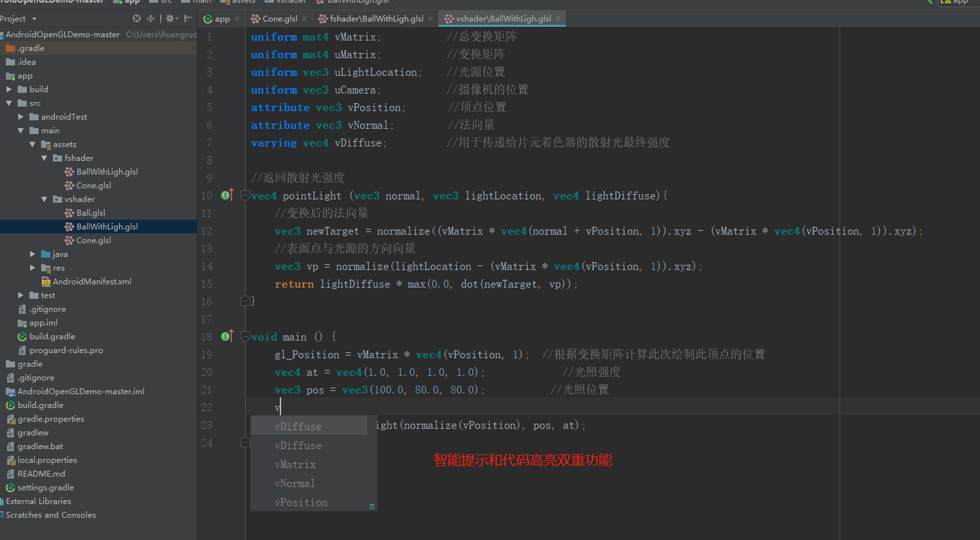Expand the java folder
This screenshot has width=980, height=540.
tap(32, 254)
